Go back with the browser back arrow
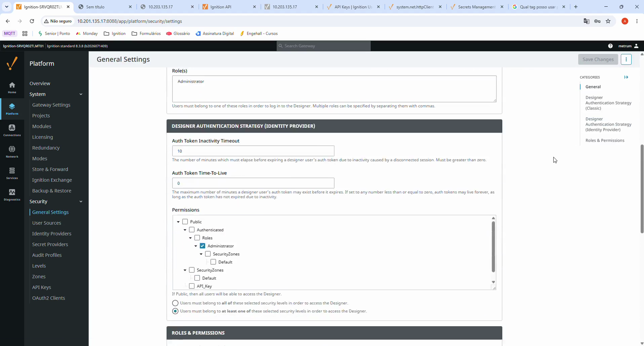 tap(8, 21)
